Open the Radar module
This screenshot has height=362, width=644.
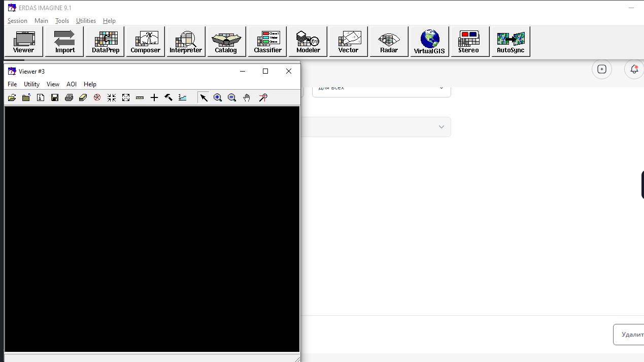click(389, 42)
